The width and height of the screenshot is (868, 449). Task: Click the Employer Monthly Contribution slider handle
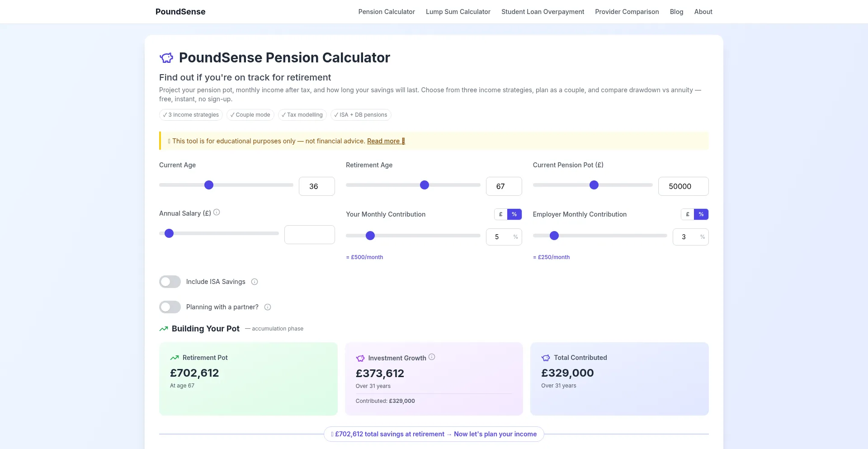pyautogui.click(x=554, y=236)
